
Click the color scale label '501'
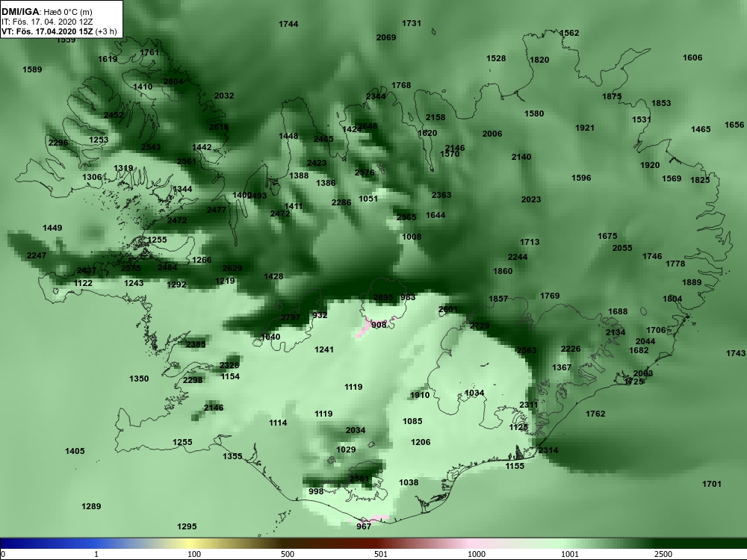[381, 554]
